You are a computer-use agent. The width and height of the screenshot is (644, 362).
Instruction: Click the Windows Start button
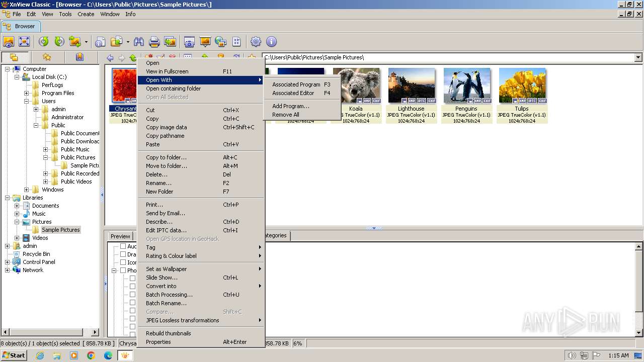(x=14, y=355)
